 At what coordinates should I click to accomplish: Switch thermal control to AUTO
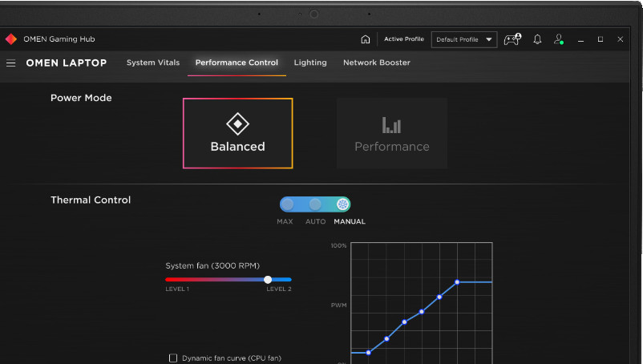[x=315, y=204]
